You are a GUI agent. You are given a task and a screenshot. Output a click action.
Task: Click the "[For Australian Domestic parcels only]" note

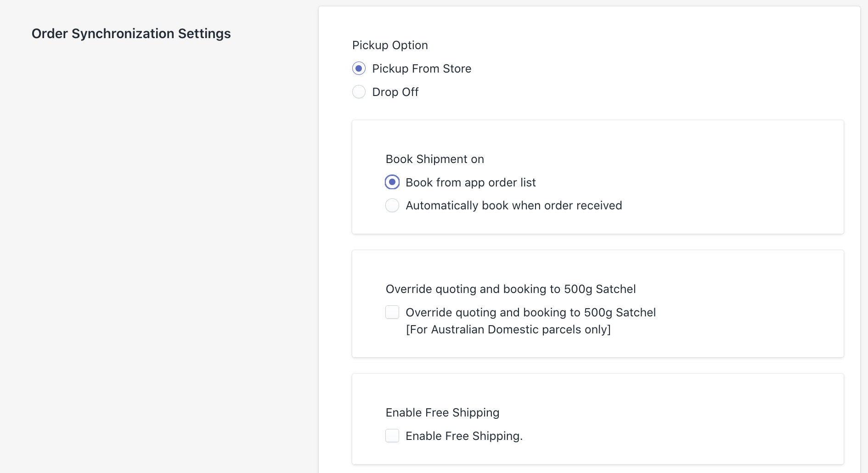[x=508, y=329]
